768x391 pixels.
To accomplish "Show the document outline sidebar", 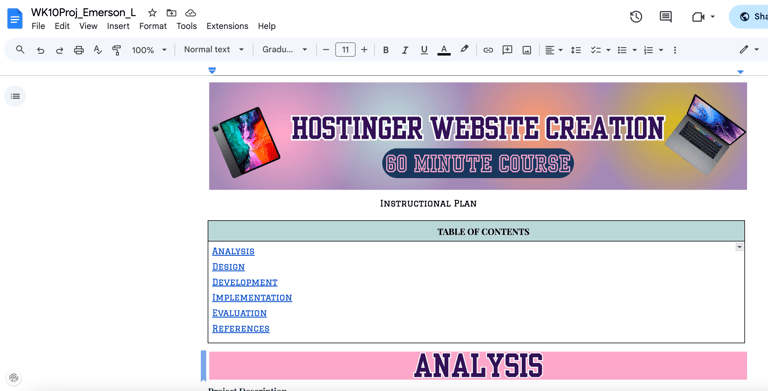I will click(x=15, y=96).
